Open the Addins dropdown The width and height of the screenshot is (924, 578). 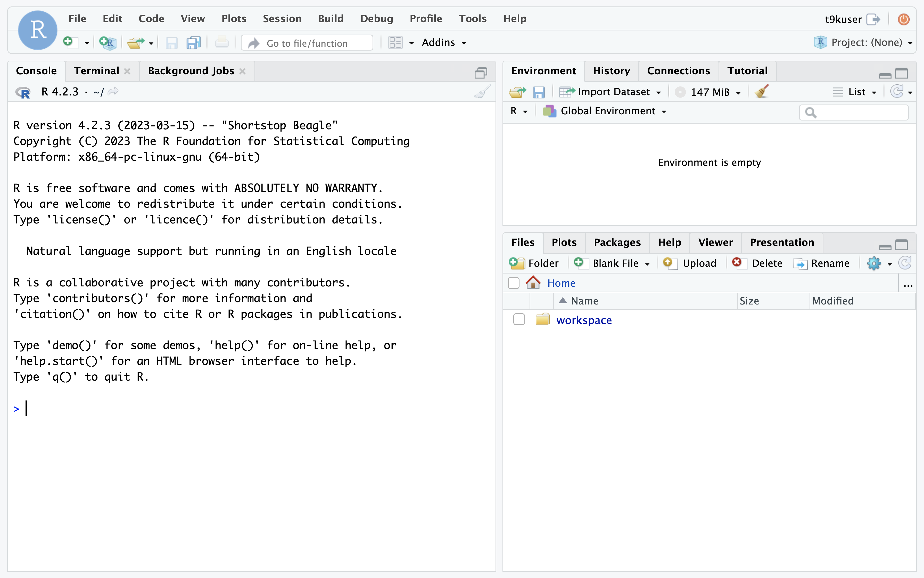[444, 42]
